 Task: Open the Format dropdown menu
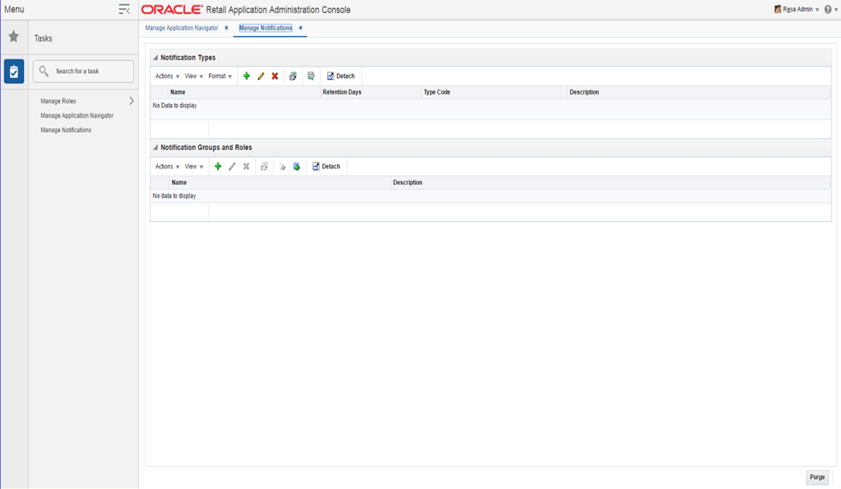point(220,76)
